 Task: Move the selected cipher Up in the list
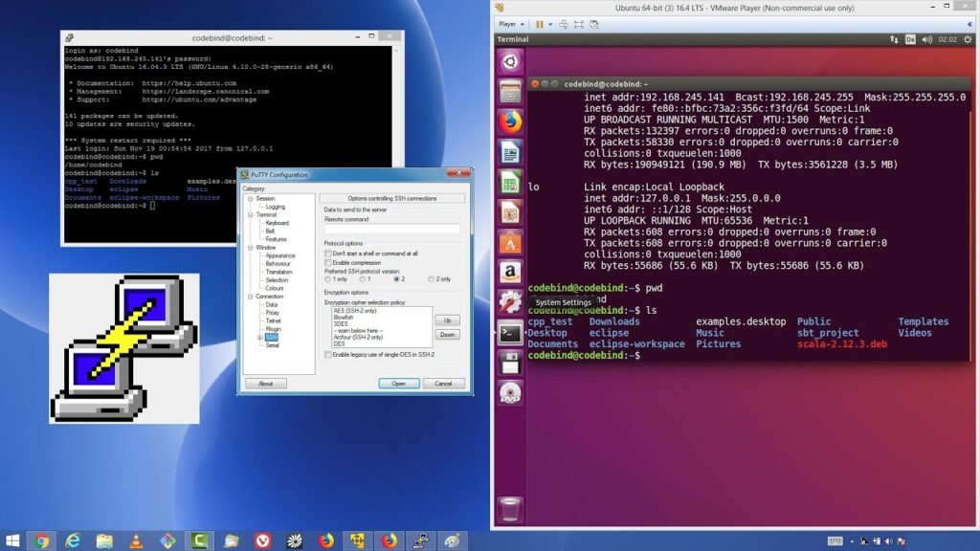[448, 320]
